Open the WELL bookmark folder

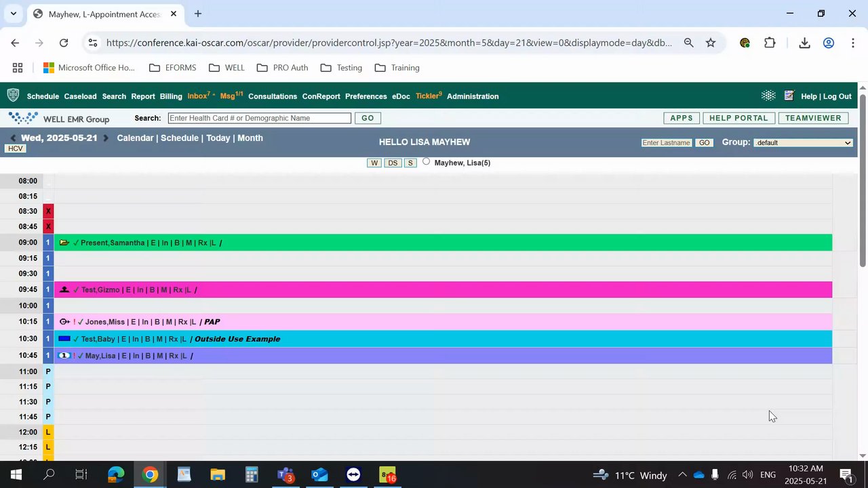pos(227,68)
